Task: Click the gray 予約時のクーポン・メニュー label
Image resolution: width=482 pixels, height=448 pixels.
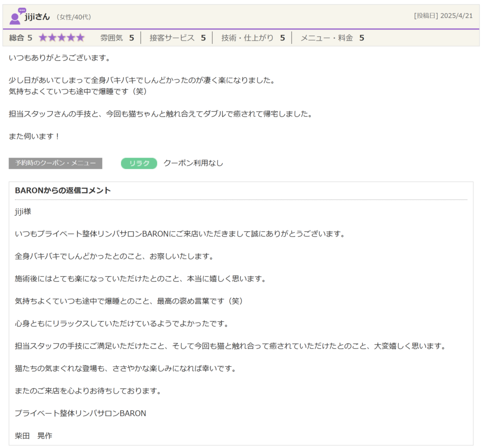Action: [x=55, y=163]
